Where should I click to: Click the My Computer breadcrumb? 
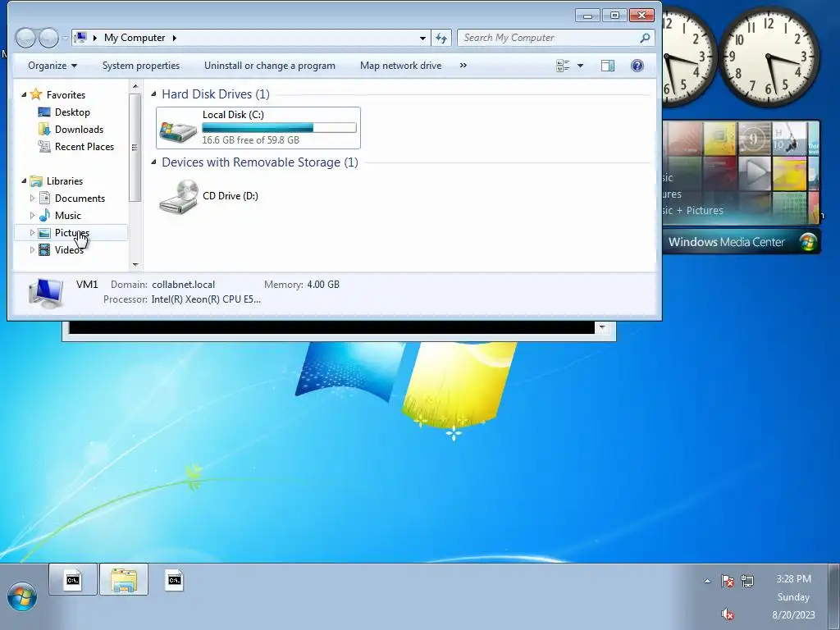(135, 38)
